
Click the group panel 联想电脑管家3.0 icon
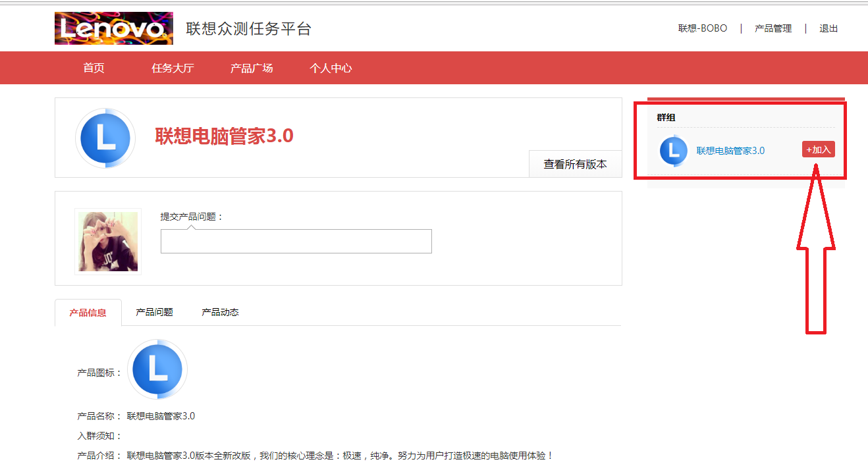tap(673, 151)
